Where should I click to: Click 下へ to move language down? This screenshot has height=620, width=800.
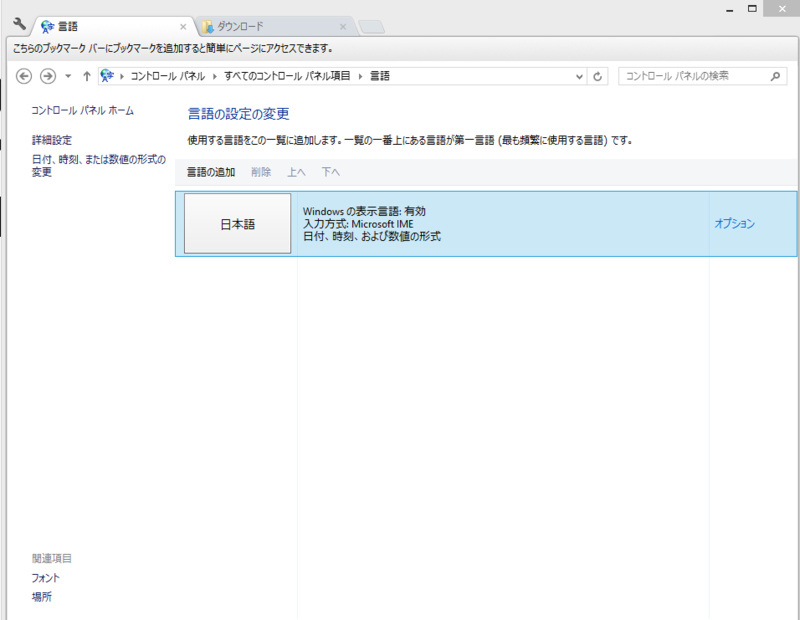[x=331, y=172]
